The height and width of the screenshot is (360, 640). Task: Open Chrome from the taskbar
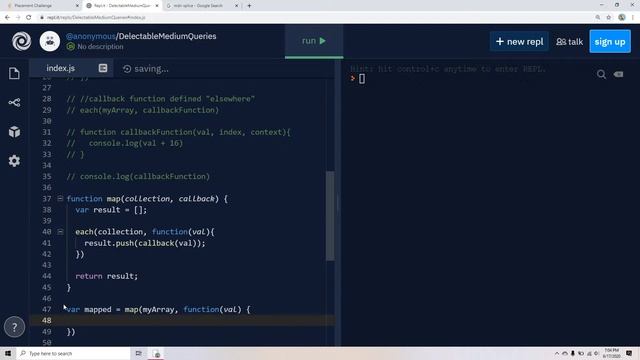(157, 353)
